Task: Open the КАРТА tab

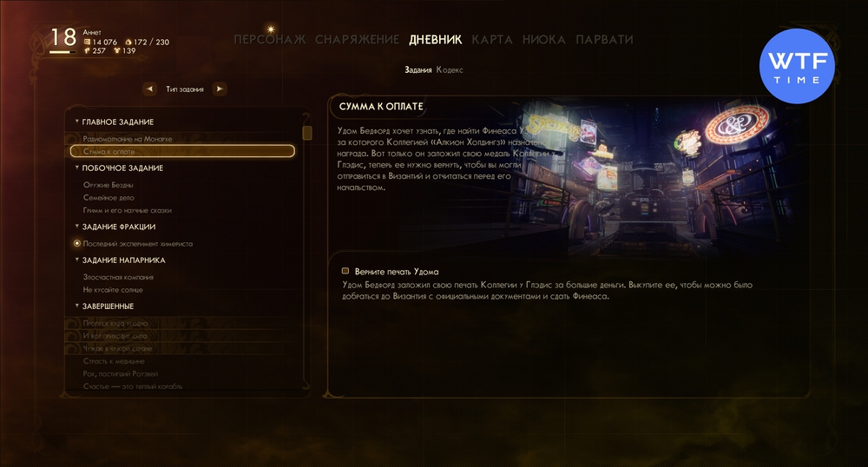Action: (492, 39)
